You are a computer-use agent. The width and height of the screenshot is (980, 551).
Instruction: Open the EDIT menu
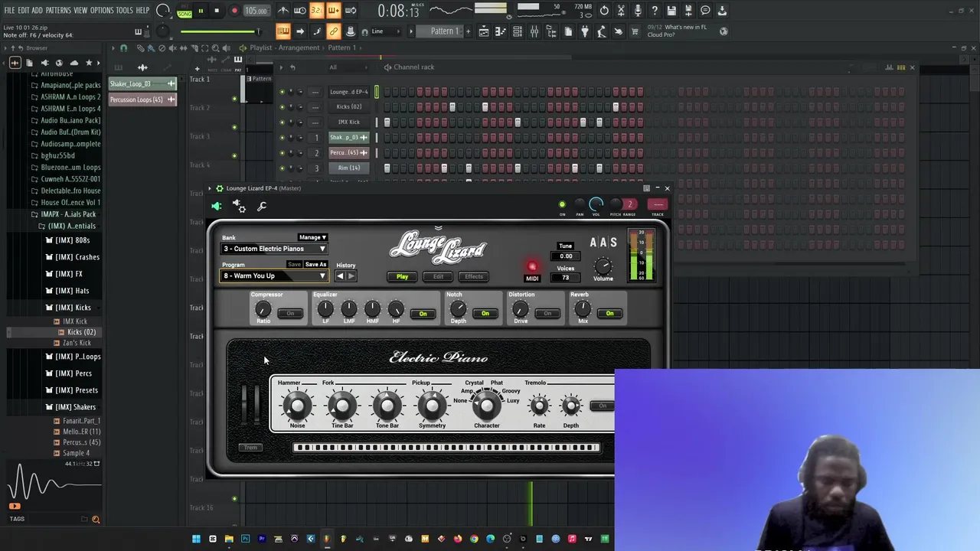coord(24,11)
